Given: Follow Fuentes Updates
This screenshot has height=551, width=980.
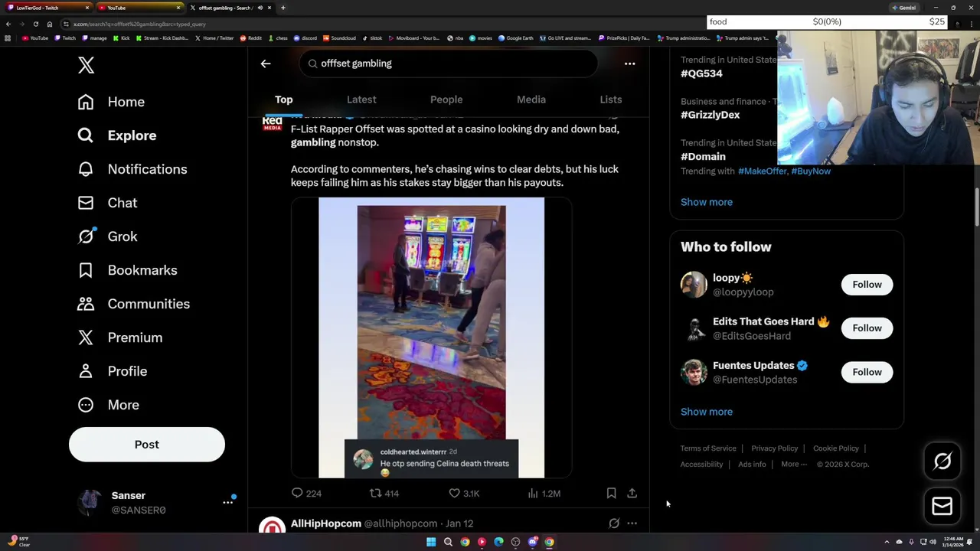Looking at the screenshot, I should coord(867,372).
